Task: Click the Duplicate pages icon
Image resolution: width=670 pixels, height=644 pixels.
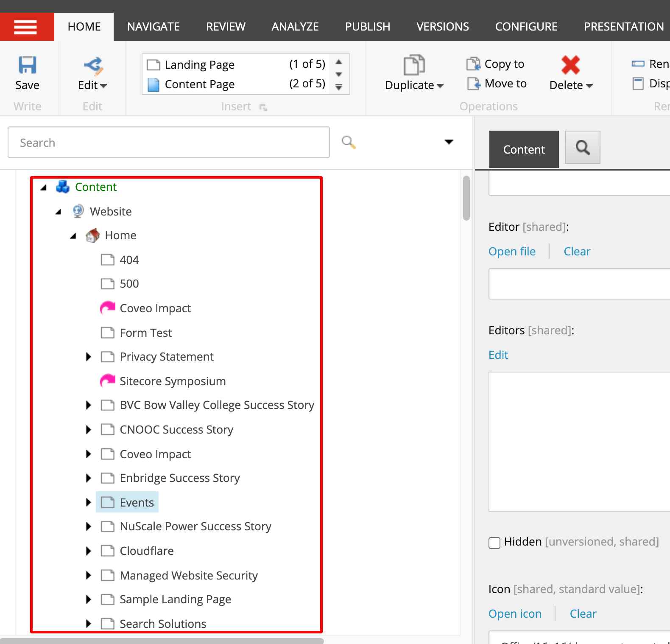Action: click(x=414, y=65)
